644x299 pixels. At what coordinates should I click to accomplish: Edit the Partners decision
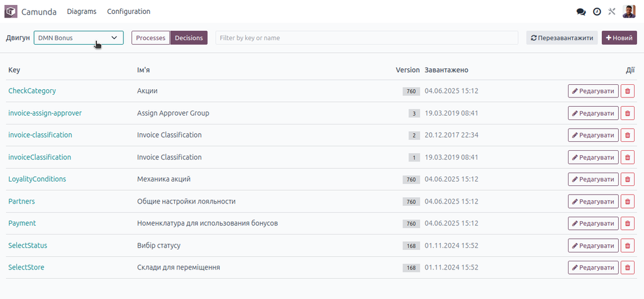point(593,202)
